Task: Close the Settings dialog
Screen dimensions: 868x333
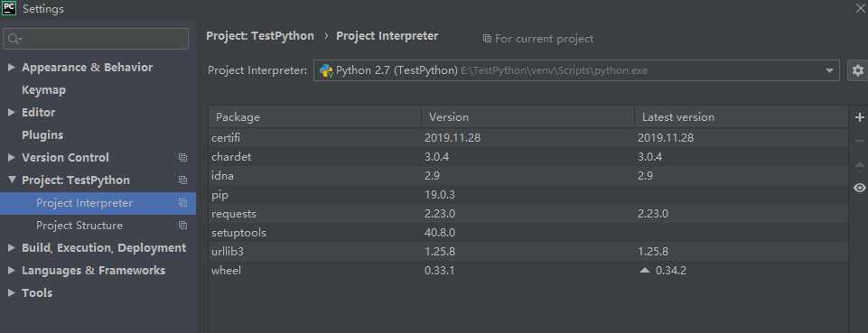Action: tap(859, 9)
